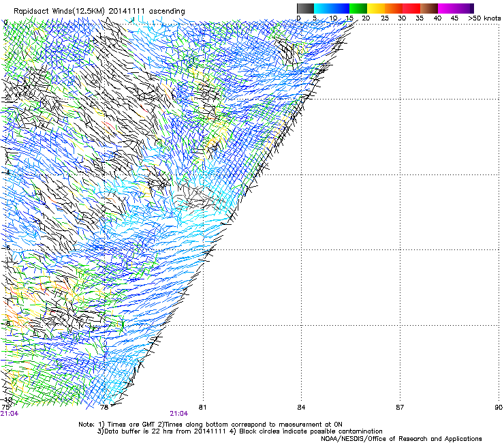Click the latitude label '-8'
Viewport: 504px width, 443px height.
click(x=6, y=323)
